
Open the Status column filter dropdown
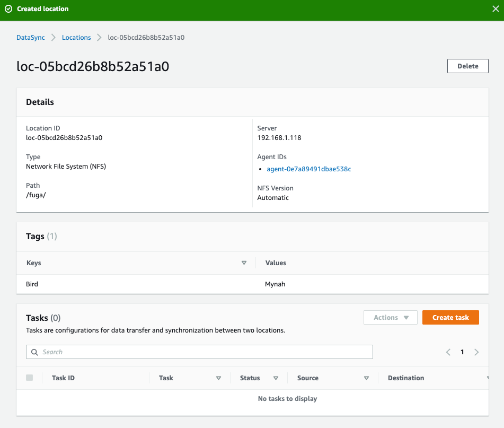click(x=276, y=378)
